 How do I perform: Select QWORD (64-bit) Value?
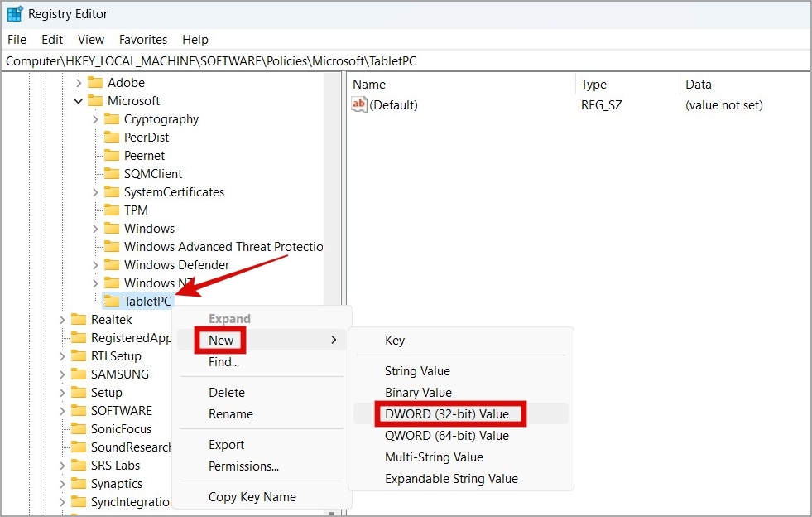click(461, 436)
